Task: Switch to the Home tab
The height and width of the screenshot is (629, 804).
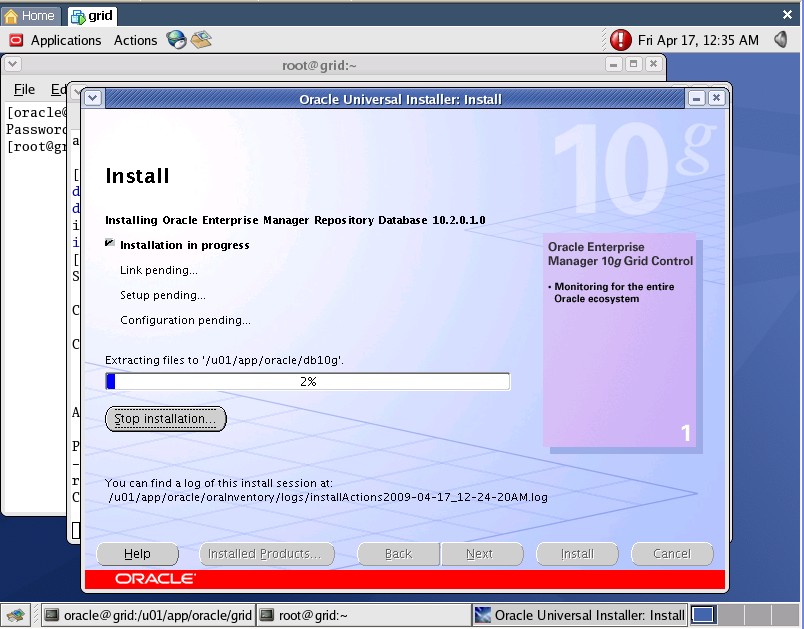Action: point(30,16)
